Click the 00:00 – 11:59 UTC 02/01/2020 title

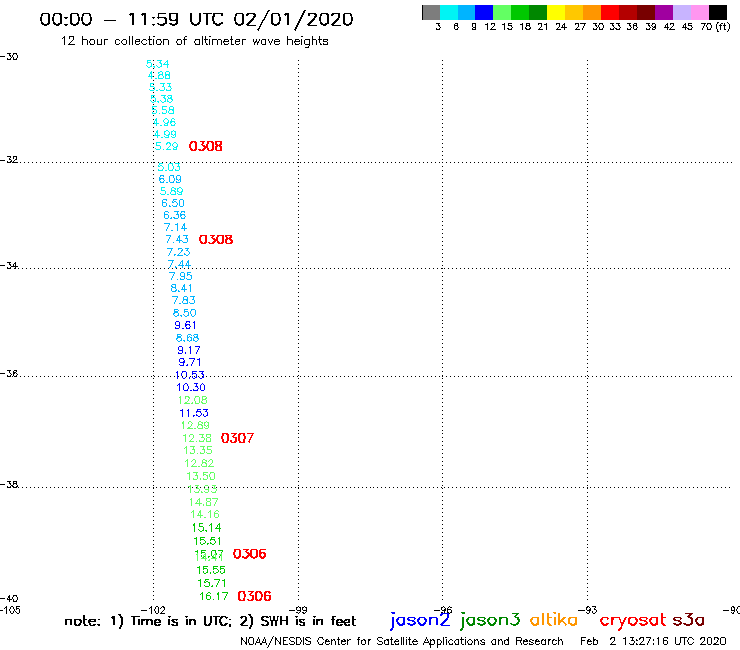click(x=196, y=20)
